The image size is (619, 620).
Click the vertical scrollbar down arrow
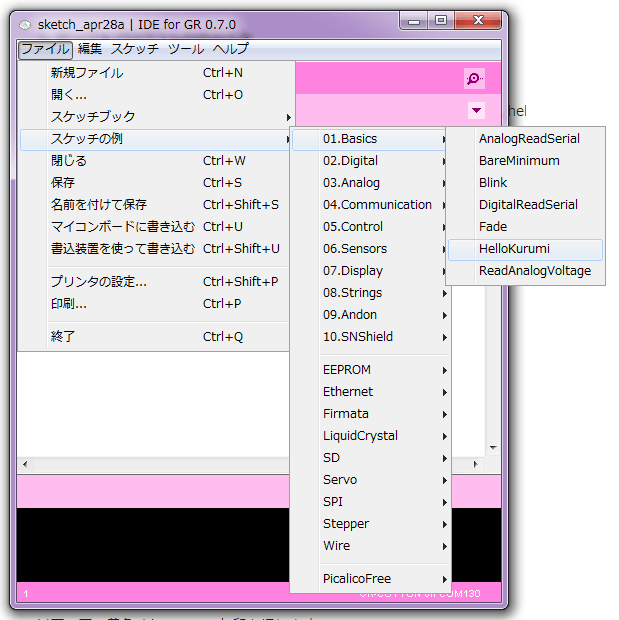point(493,448)
